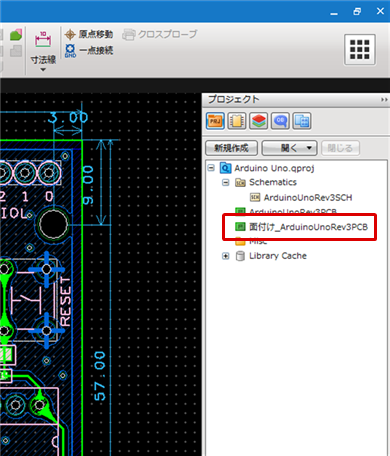Image resolution: width=390 pixels, height=456 pixels.
Task: Open the nine-square grid button in the ribbon
Action: tap(360, 49)
